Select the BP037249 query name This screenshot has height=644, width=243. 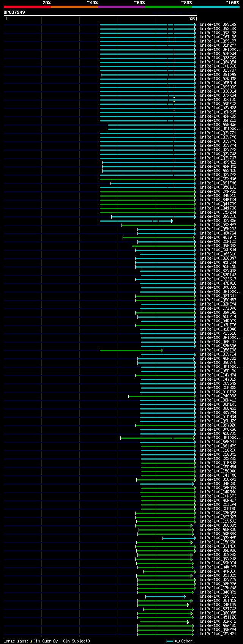(x=14, y=12)
